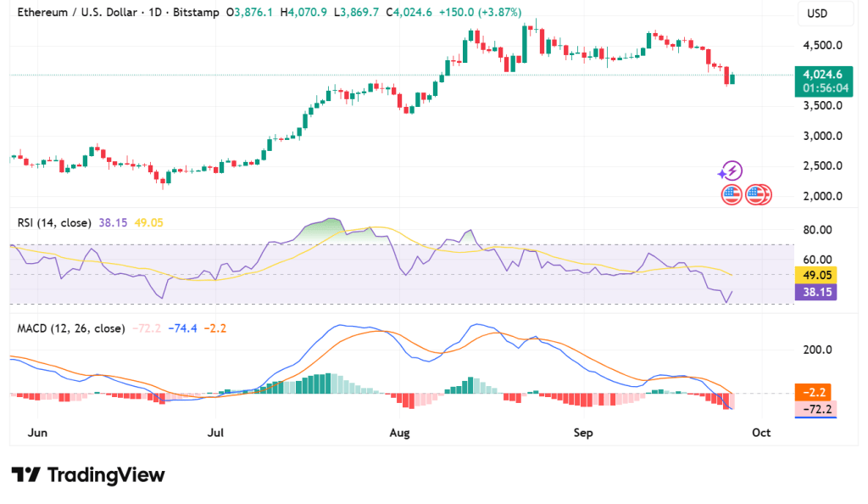The height and width of the screenshot is (504, 868).
Task: Click the single US flag economic event icon
Action: [x=732, y=195]
